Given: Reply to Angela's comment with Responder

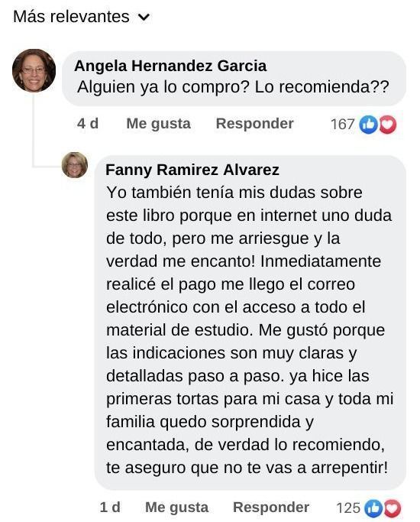Looking at the screenshot, I should (255, 124).
